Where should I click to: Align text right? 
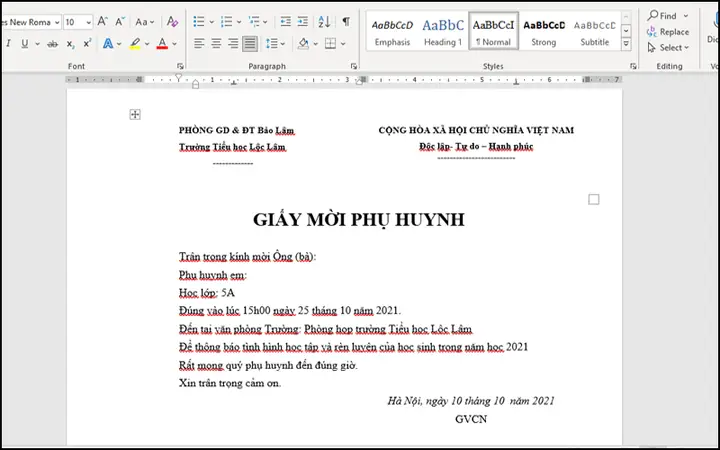point(233,44)
